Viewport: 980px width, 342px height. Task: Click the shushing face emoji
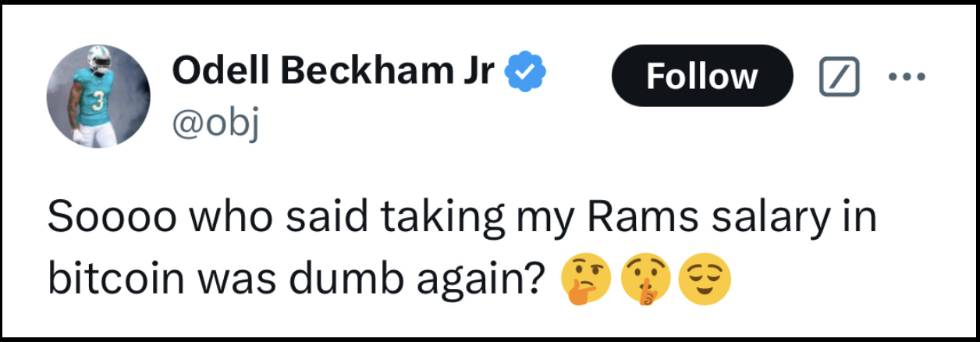point(645,282)
